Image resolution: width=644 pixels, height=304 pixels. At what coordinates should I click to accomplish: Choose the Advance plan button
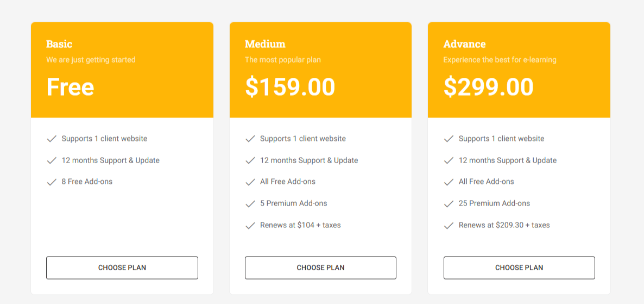tap(519, 268)
